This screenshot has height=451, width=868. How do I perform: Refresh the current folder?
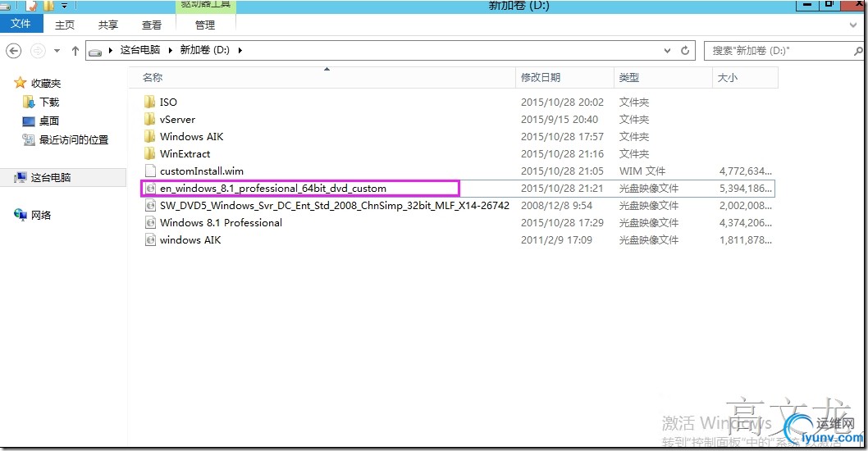tap(685, 50)
